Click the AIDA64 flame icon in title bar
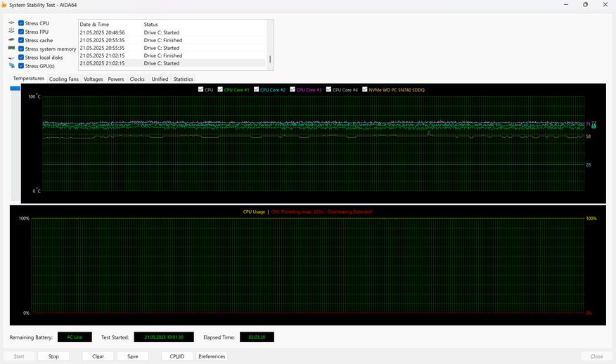Screen dimensions: 616x364 [x=4, y=4]
